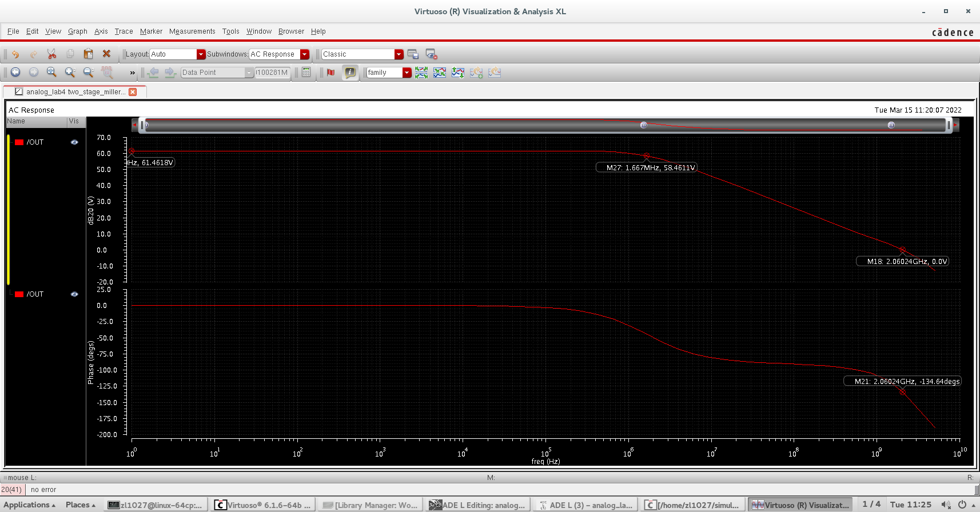Open the Window menu

pos(259,31)
